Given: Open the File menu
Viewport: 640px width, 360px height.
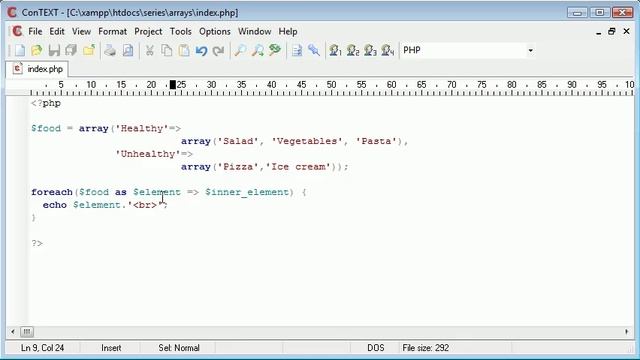Looking at the screenshot, I should click(x=35, y=31).
